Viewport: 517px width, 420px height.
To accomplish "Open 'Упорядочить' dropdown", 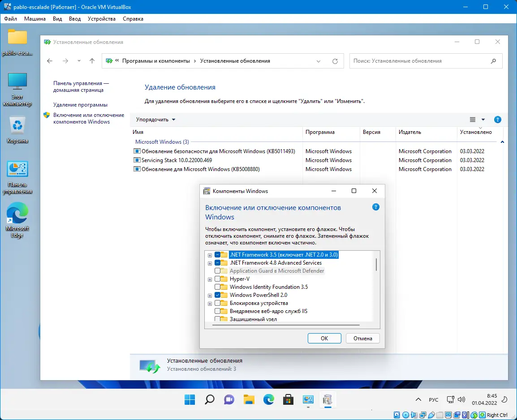I will [x=155, y=120].
